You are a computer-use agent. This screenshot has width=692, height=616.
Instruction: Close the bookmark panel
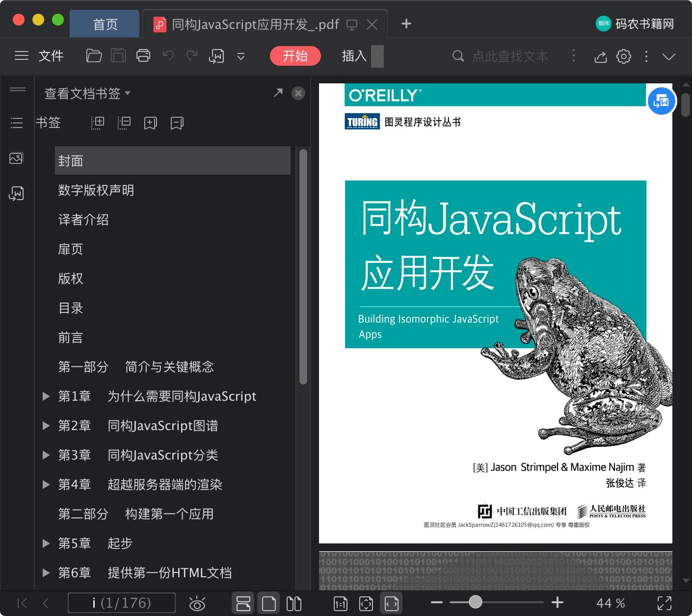tap(298, 93)
